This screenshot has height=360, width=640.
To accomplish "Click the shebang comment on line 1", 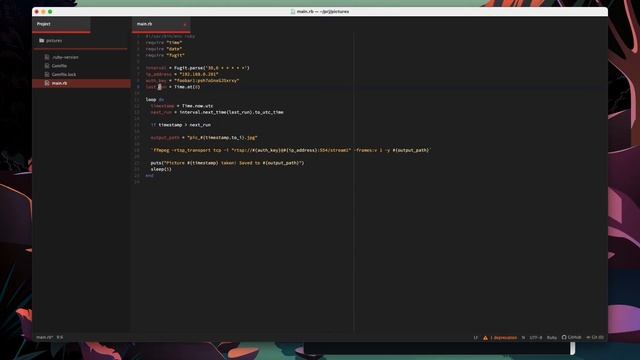I will pyautogui.click(x=170, y=36).
